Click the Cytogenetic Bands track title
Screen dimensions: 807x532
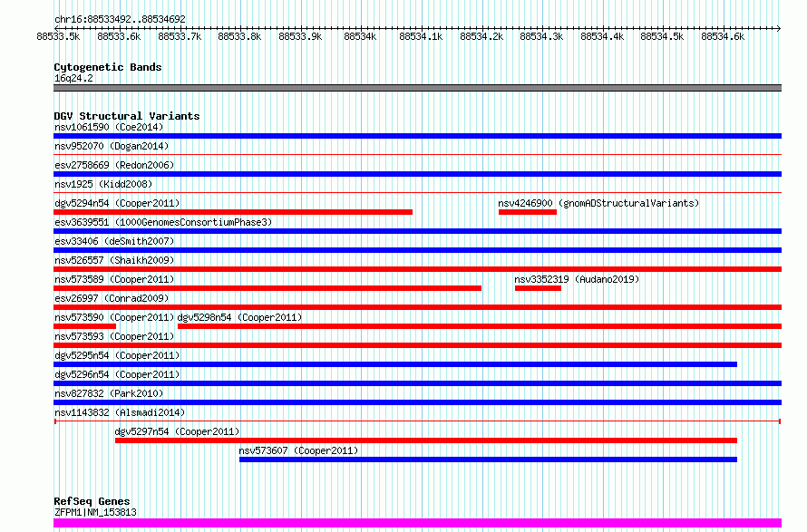pos(108,67)
